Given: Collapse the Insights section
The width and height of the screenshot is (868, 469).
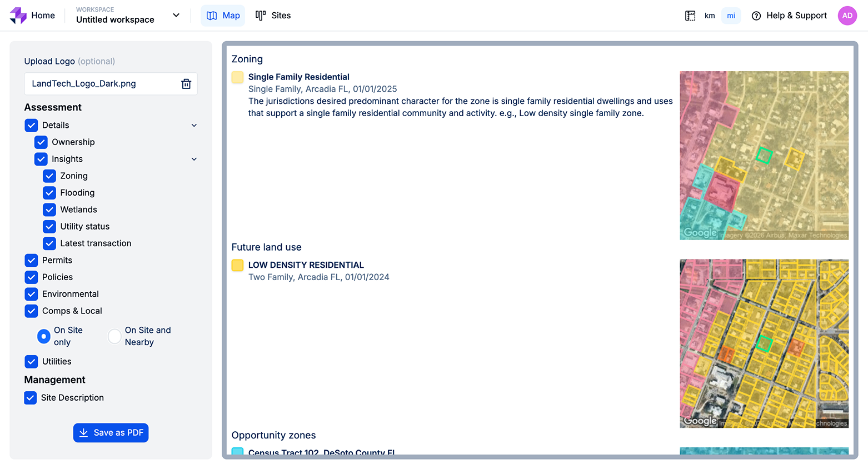Looking at the screenshot, I should tap(194, 159).
